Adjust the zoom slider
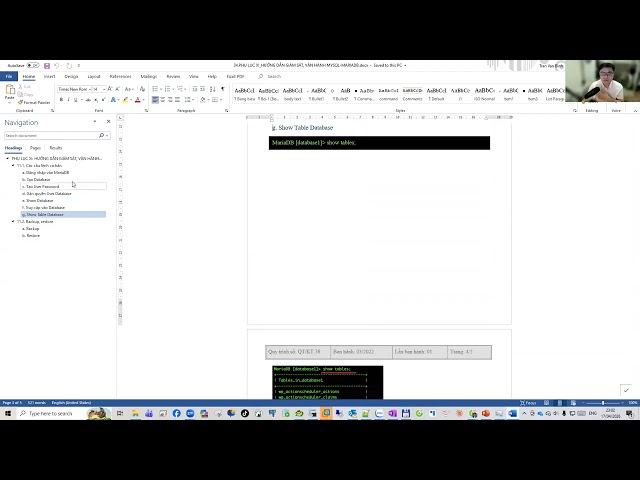640x480 pixels. pyautogui.click(x=603, y=403)
